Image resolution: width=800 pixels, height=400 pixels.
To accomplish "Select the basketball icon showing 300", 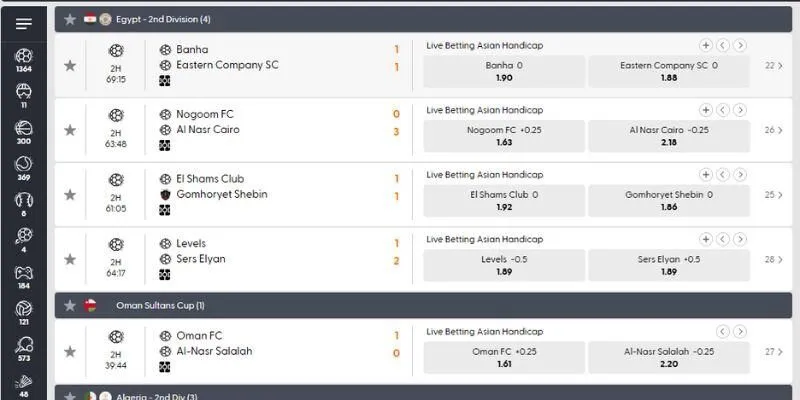I will pos(24,130).
